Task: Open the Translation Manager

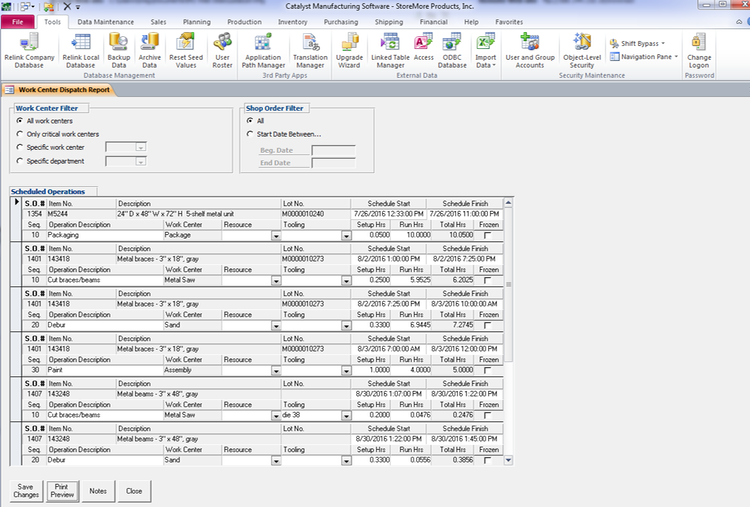Action: pyautogui.click(x=310, y=51)
